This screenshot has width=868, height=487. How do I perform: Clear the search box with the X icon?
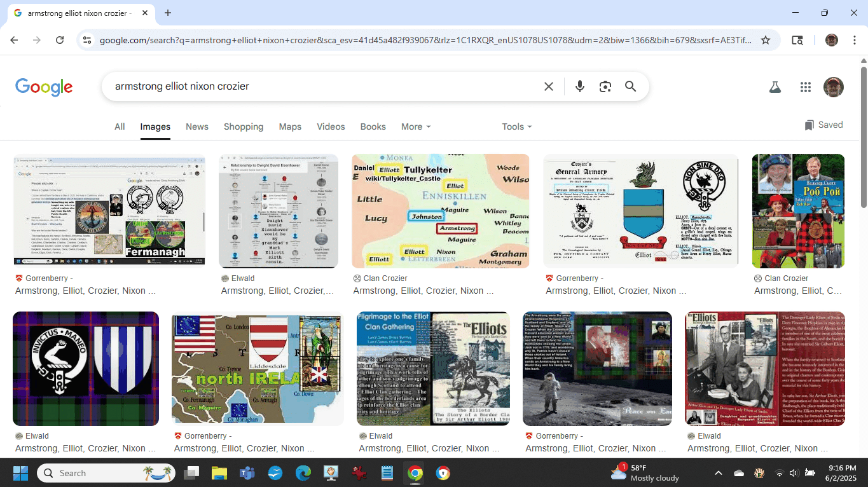coord(549,86)
